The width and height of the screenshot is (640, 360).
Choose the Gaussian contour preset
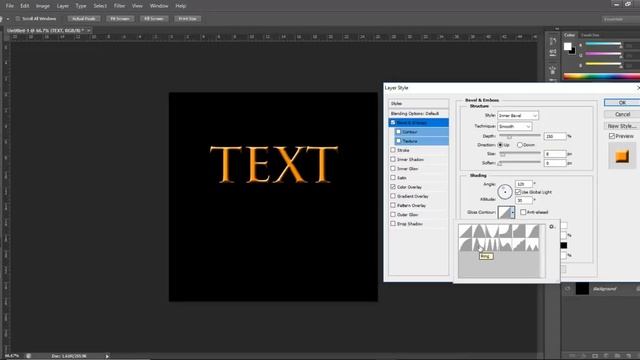[532, 231]
